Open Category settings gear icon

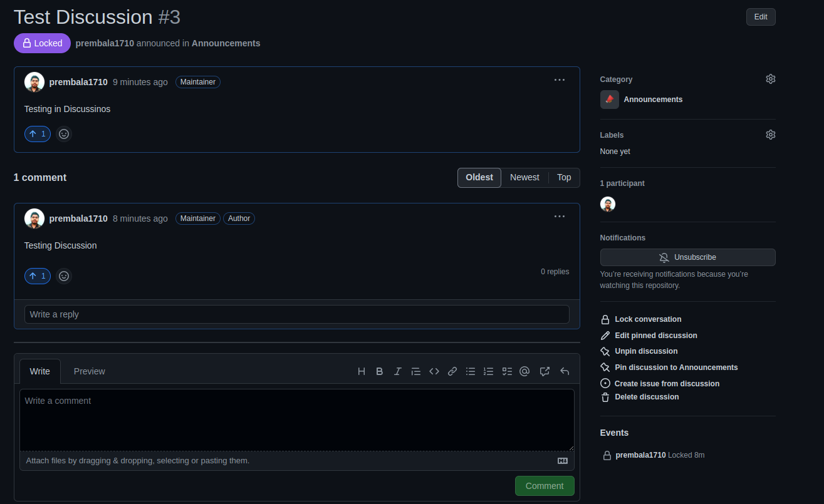point(771,79)
